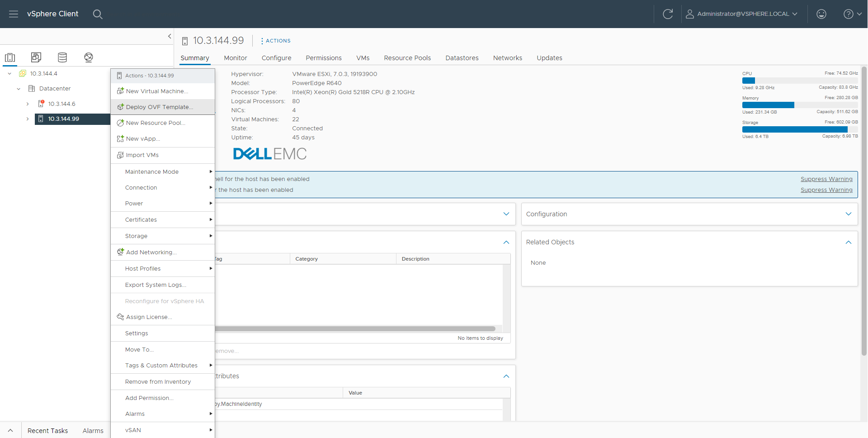Switch to the Monitor tab

235,58
